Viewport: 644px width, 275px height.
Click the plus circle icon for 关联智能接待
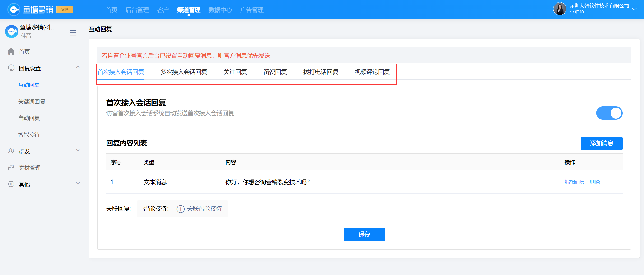click(x=180, y=209)
